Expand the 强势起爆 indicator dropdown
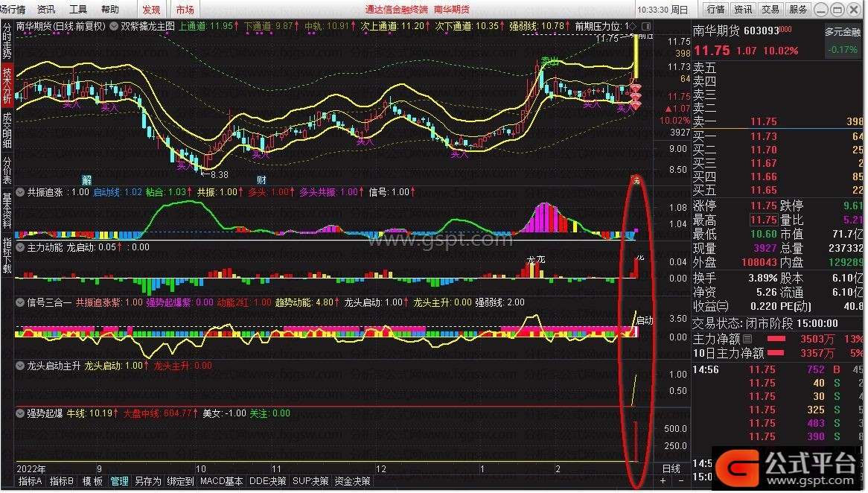868x493 pixels. click(x=21, y=413)
